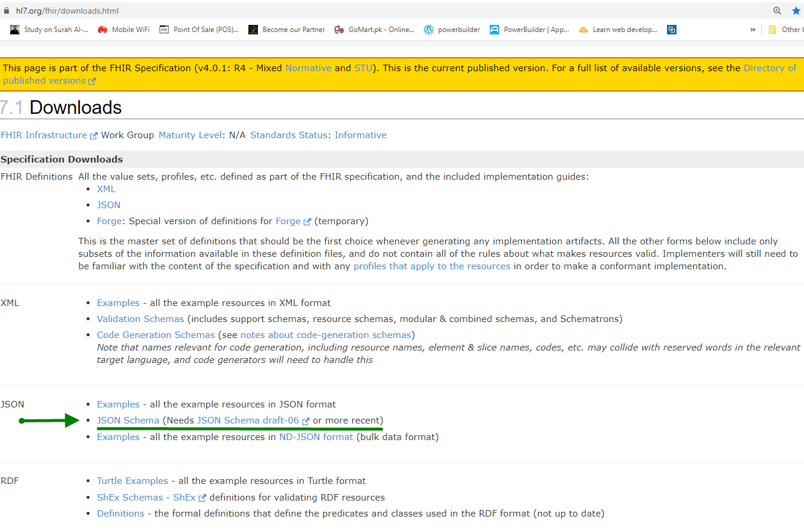804x532 pixels.
Task: Expand the hidden bookmarks overflow chevron
Action: click(752, 30)
